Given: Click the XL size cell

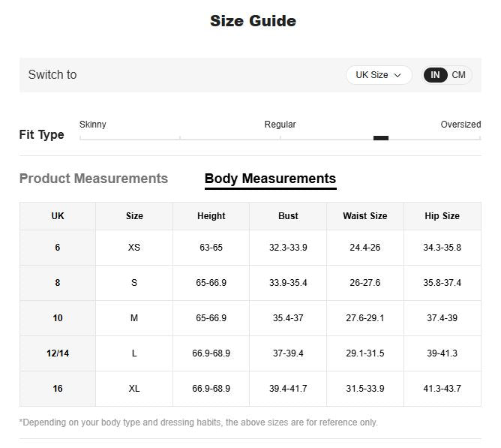Looking at the screenshot, I should click(134, 389).
